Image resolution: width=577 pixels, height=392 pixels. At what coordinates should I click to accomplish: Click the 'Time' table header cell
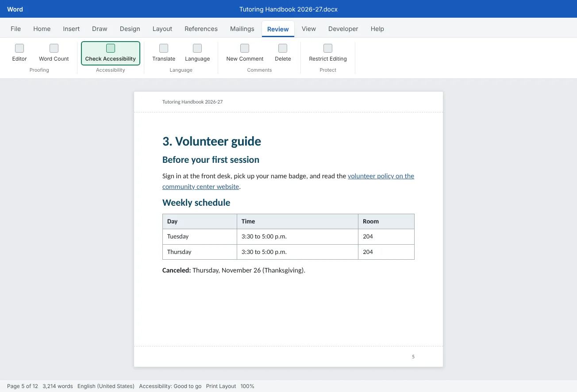tap(297, 222)
